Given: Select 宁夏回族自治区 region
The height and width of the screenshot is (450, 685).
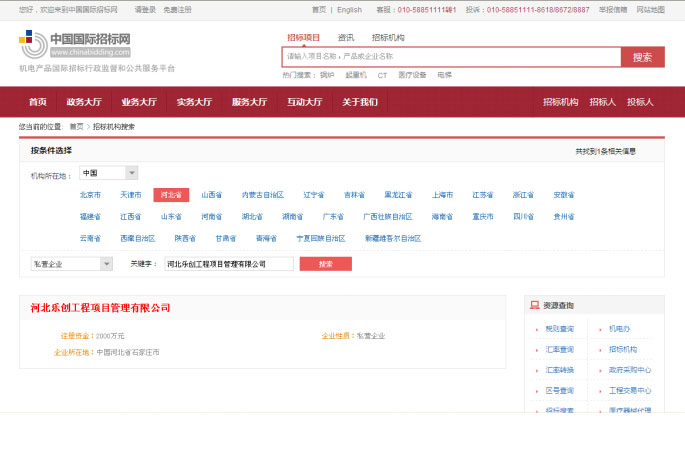Looking at the screenshot, I should click(x=321, y=239).
